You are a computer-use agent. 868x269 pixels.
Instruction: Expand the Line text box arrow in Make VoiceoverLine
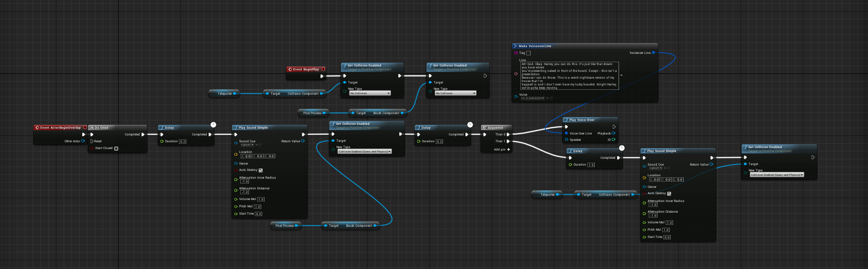point(621,76)
